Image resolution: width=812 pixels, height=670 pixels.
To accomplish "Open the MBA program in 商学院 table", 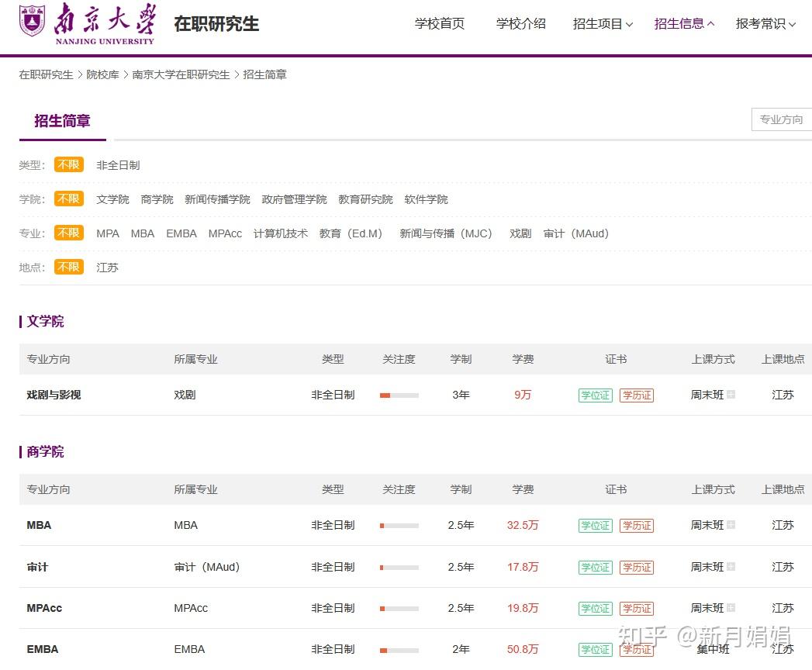I will 39,525.
